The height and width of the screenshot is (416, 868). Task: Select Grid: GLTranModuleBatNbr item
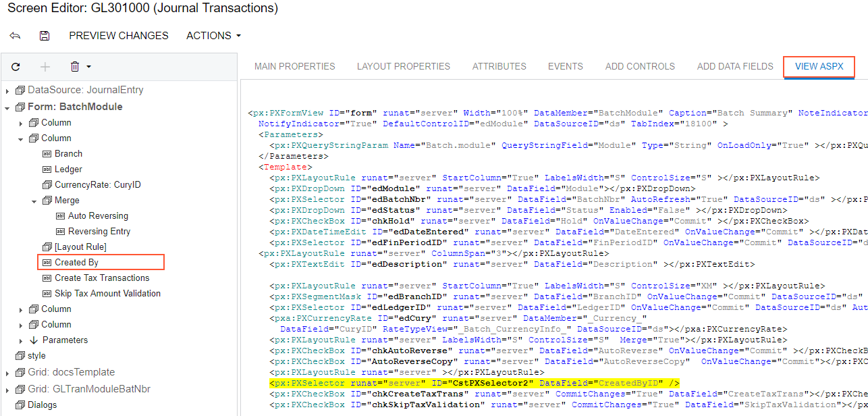[89, 388]
